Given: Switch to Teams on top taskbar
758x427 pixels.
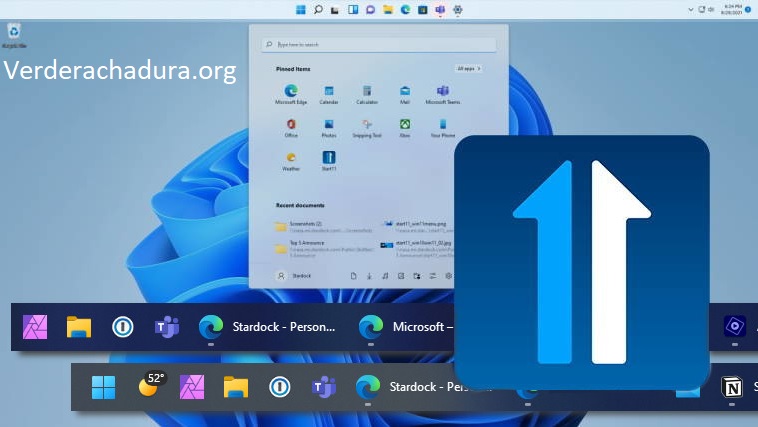Looking at the screenshot, I should point(440,10).
